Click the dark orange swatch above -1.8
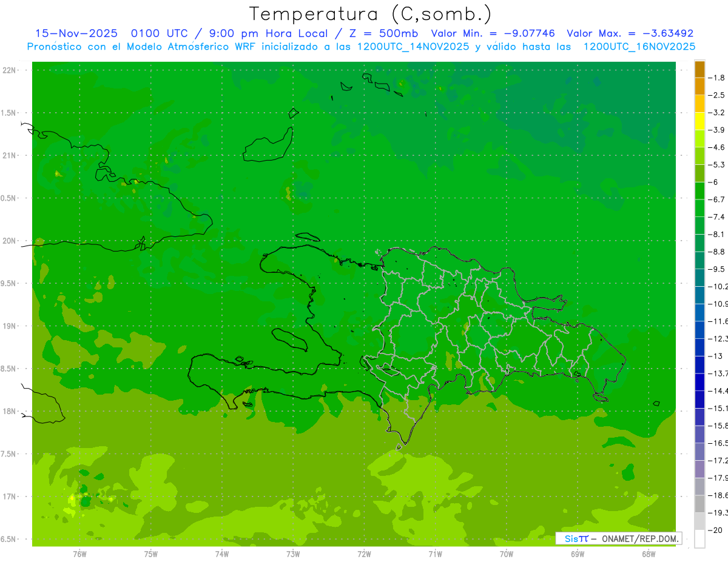Image resolution: width=728 pixels, height=562 pixels. tap(699, 69)
